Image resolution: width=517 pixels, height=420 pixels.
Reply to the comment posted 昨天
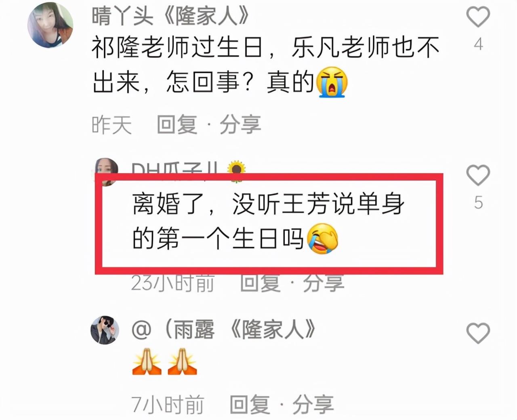[177, 124]
